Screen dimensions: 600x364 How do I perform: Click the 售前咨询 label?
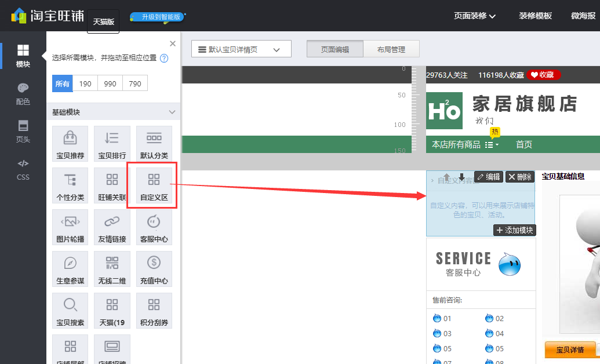coord(448,300)
